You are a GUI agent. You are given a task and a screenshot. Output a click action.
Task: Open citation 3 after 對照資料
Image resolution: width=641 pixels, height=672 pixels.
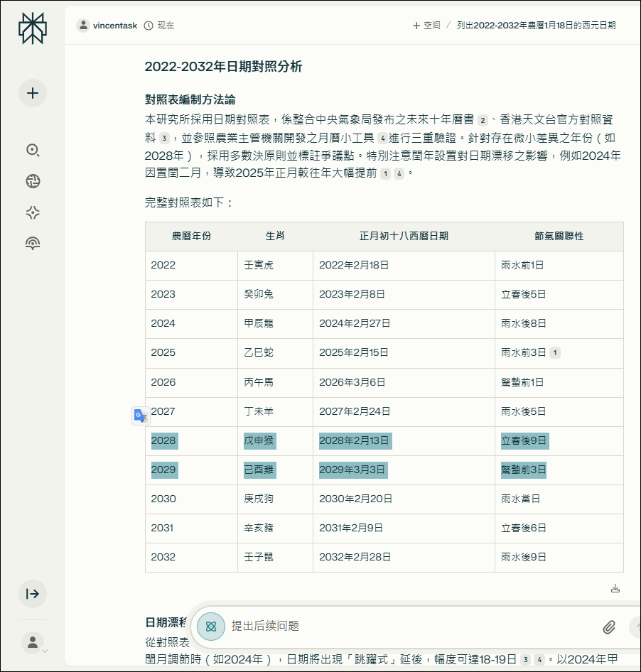164,138
